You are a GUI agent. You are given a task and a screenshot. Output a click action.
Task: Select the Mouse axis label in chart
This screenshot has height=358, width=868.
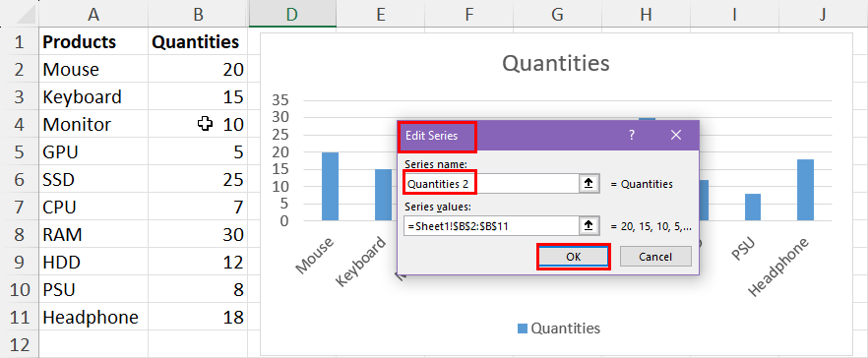pyautogui.click(x=316, y=256)
